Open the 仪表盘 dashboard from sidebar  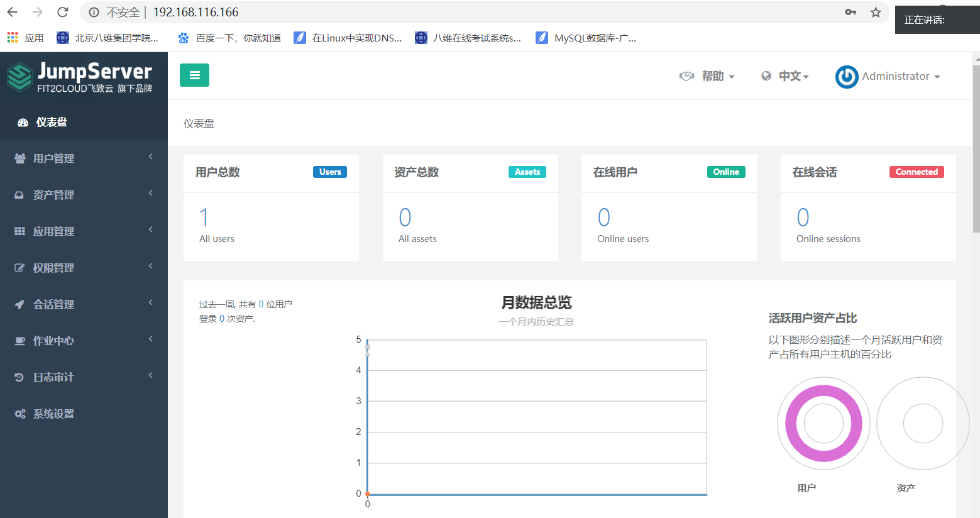pyautogui.click(x=52, y=121)
